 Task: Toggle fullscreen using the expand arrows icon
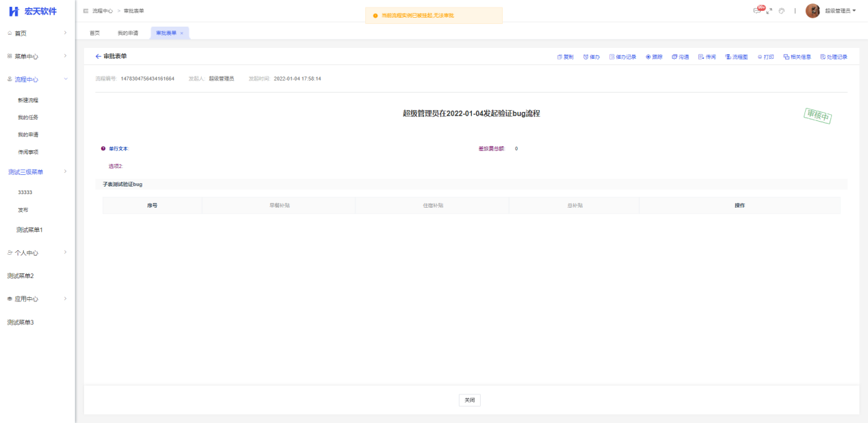pos(769,11)
